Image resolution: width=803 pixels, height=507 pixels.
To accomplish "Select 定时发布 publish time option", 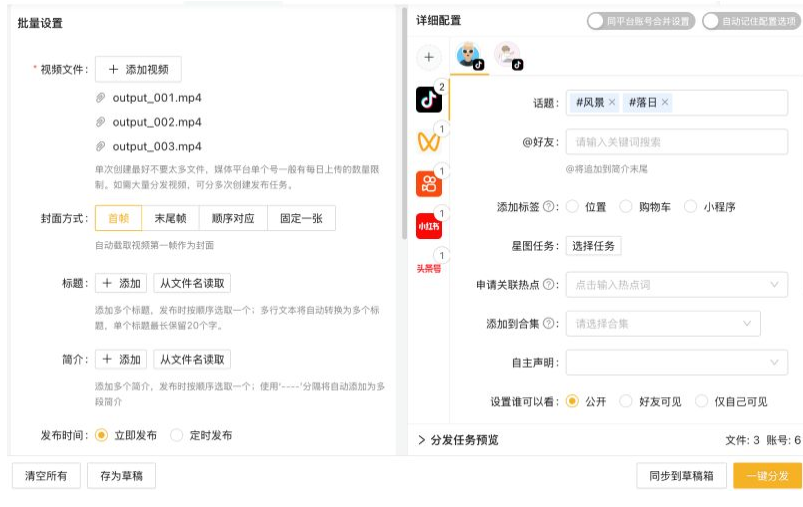I will pyautogui.click(x=177, y=435).
